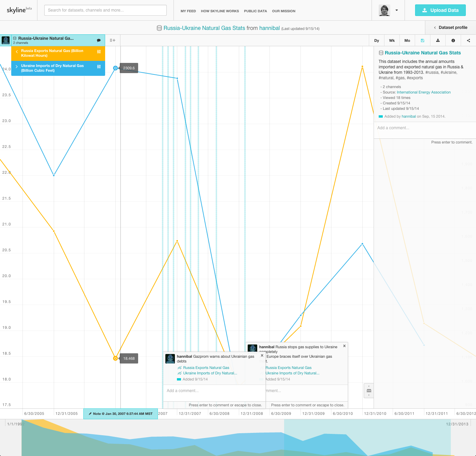Click the dataset owner avatar thumbnail
The width and height of the screenshot is (476, 456).
click(x=6, y=40)
